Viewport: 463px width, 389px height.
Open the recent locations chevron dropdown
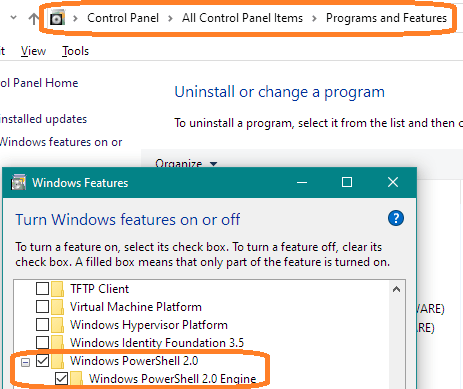pos(14,17)
